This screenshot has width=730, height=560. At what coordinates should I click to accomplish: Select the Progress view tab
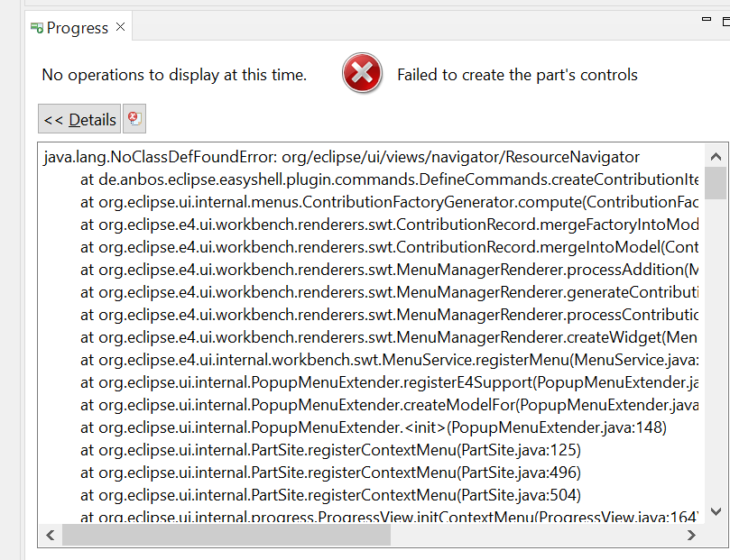77,28
